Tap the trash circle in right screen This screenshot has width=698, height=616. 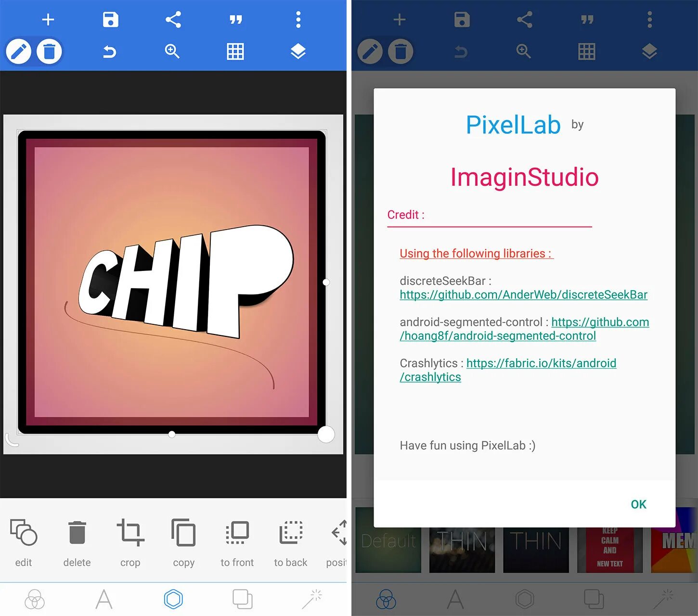[401, 51]
